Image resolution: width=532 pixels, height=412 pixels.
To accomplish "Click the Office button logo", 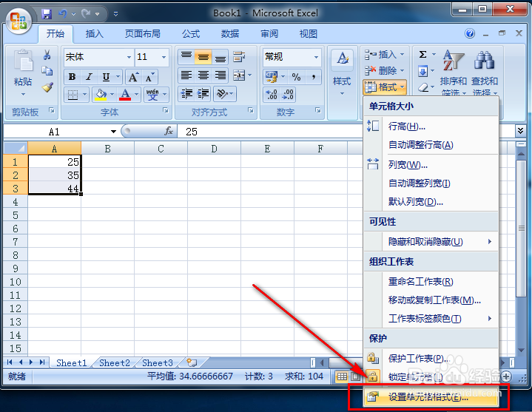I will [x=18, y=21].
